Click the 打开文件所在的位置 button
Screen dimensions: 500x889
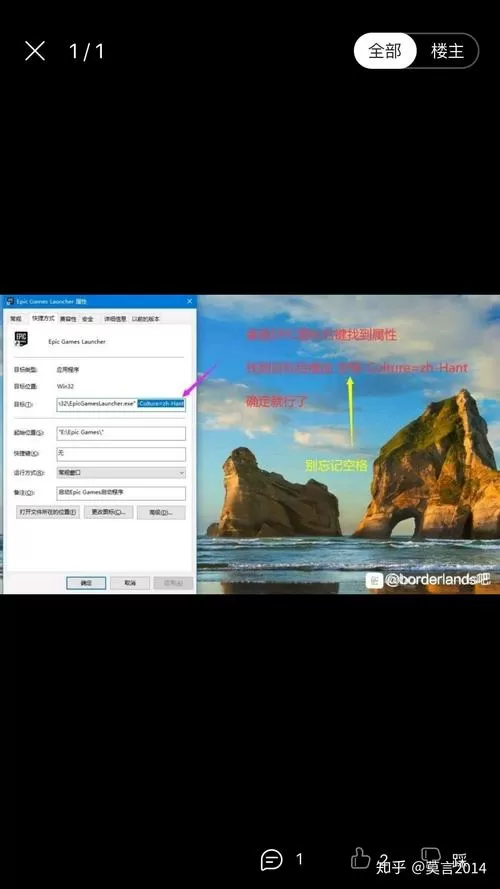click(48, 512)
